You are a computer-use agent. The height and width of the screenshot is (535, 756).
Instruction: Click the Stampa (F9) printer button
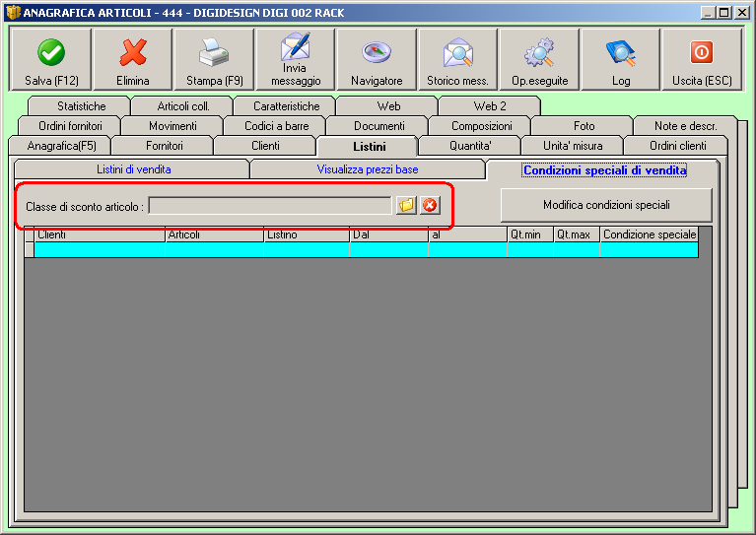214,59
